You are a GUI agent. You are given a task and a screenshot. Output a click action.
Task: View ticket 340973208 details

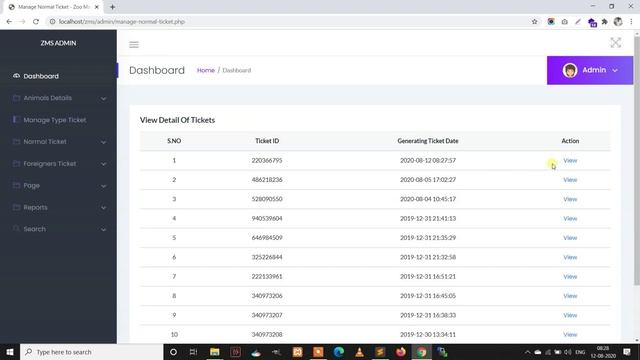pos(570,334)
